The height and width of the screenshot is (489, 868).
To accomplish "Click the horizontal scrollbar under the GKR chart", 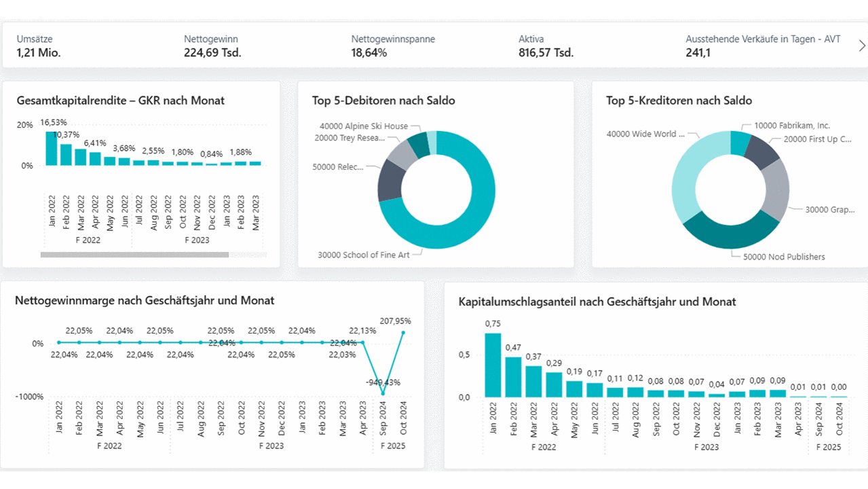I will (x=134, y=255).
